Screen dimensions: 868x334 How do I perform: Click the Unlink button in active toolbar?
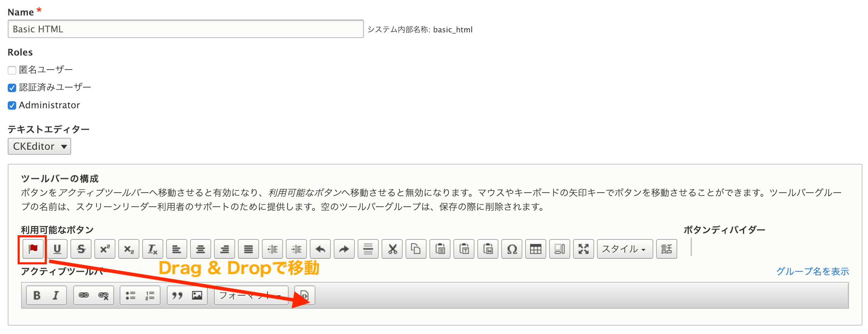(x=103, y=296)
